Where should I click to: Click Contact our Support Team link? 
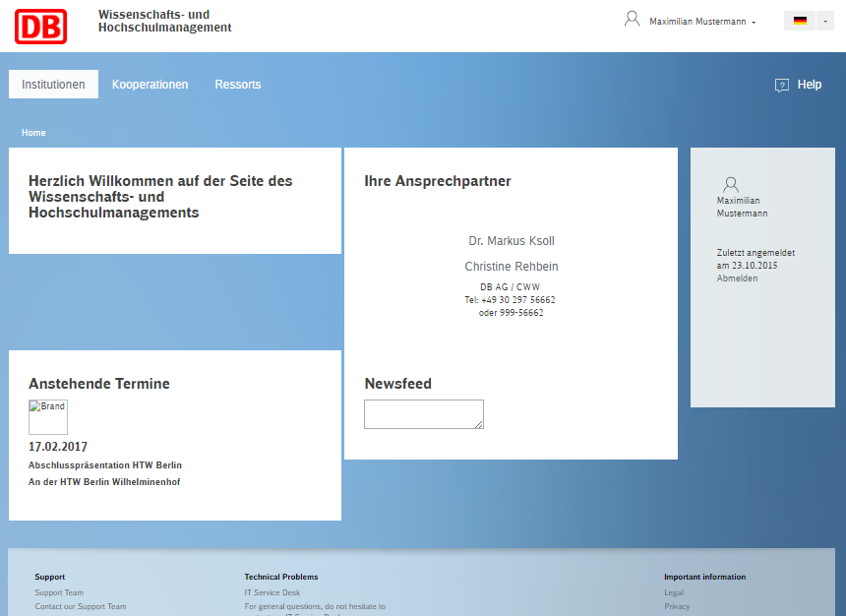point(80,606)
